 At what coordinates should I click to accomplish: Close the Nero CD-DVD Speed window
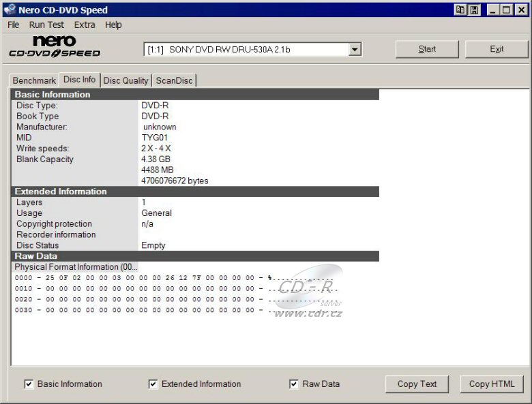[x=521, y=10]
